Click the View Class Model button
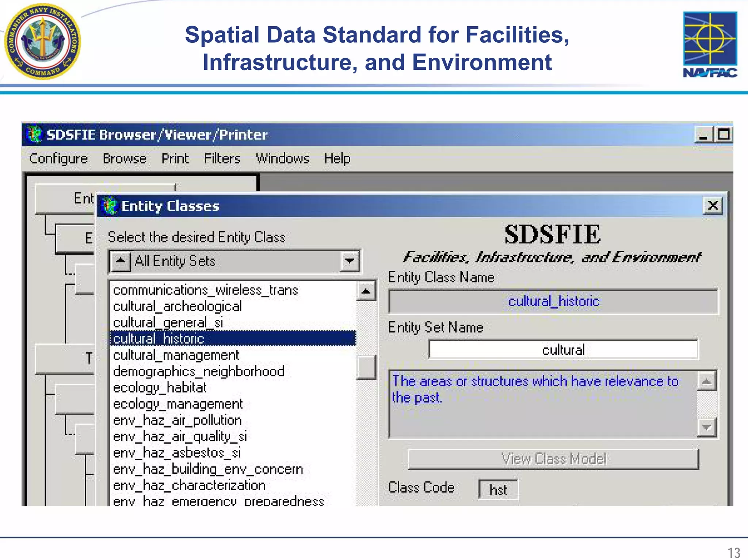 click(553, 459)
